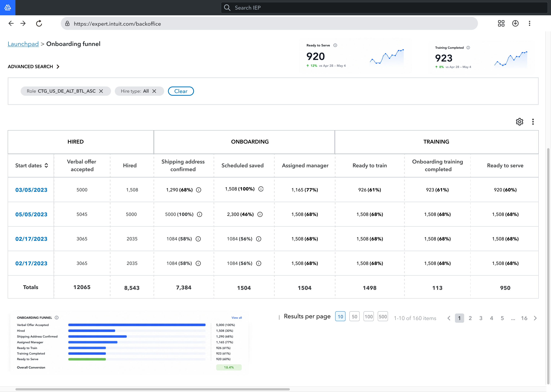Screen dimensions: 551x392
Task: Click the info icon beside 2,300 (46%)
Action: 260,214
